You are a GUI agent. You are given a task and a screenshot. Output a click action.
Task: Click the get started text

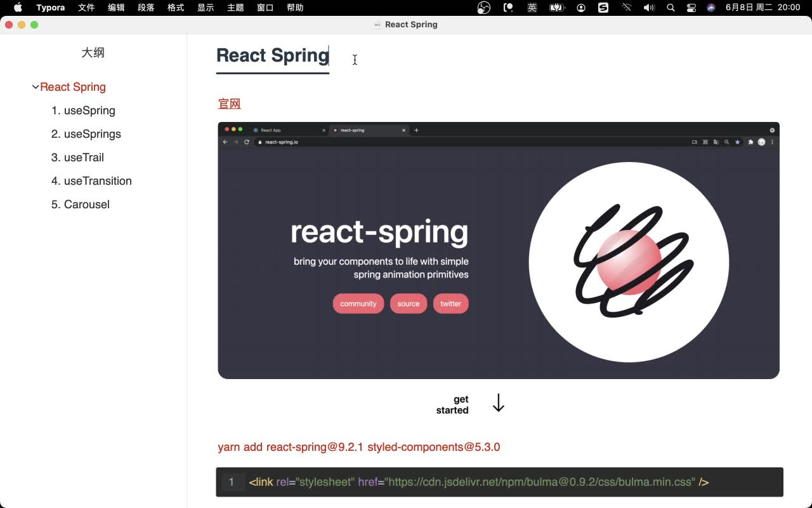pos(452,404)
